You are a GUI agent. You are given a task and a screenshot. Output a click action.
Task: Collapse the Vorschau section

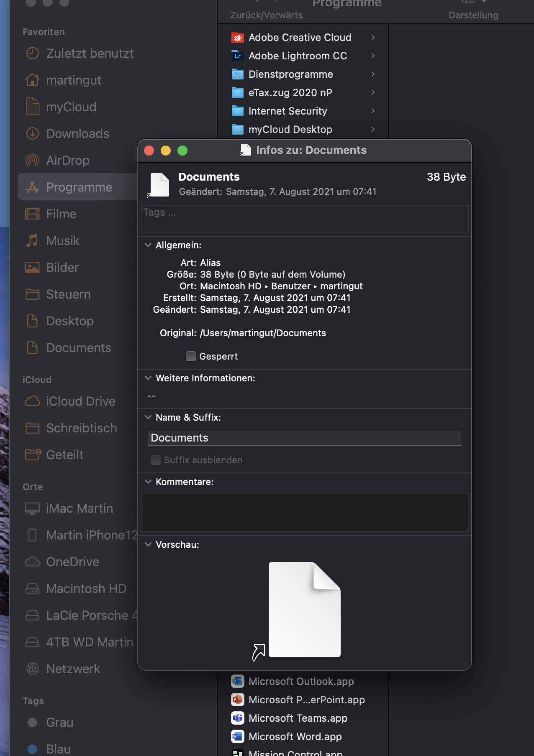click(148, 544)
